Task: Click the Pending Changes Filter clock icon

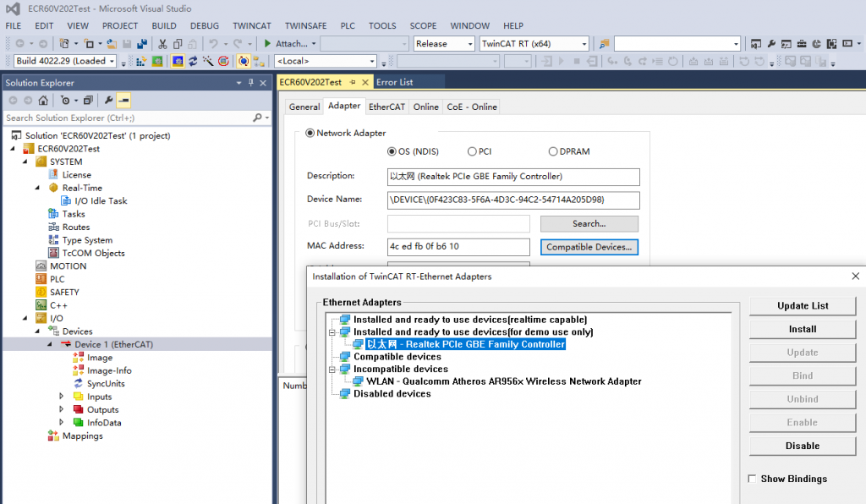Action: (65, 101)
